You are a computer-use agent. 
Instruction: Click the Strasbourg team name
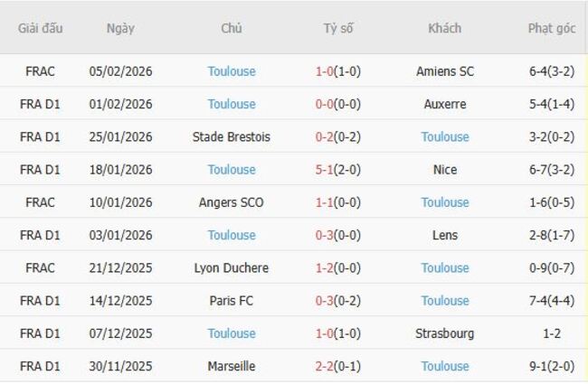[x=445, y=333]
